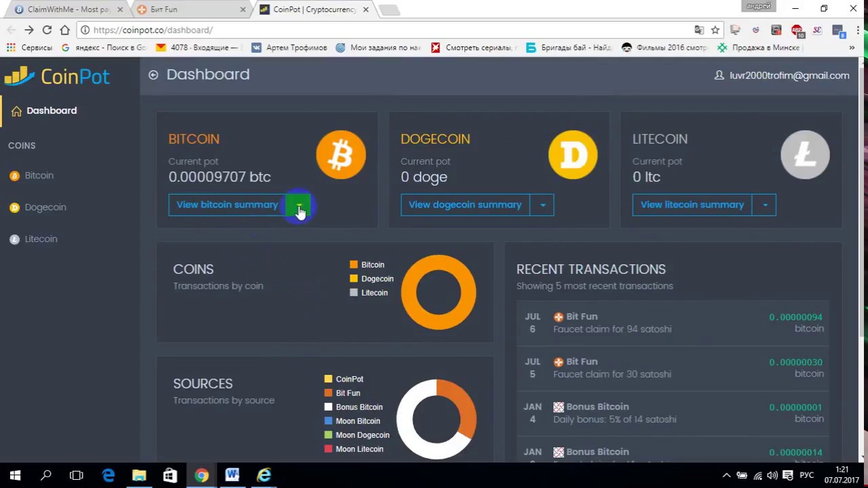Select the 0.00000001 bonus transaction amount
Viewport: 868px width, 488px height.
coord(796,407)
